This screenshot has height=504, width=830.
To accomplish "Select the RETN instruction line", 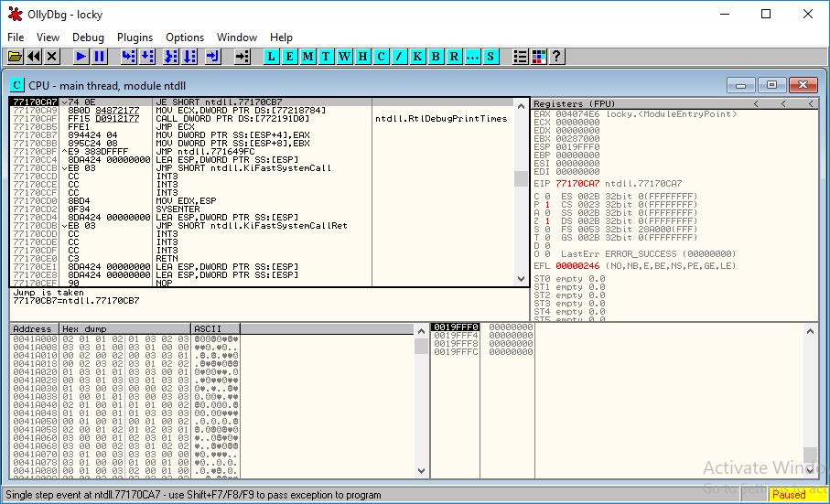I will coord(262,259).
